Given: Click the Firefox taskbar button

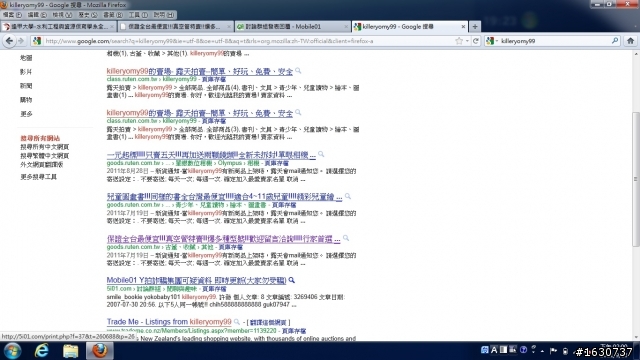Looking at the screenshot, I should tap(100, 351).
